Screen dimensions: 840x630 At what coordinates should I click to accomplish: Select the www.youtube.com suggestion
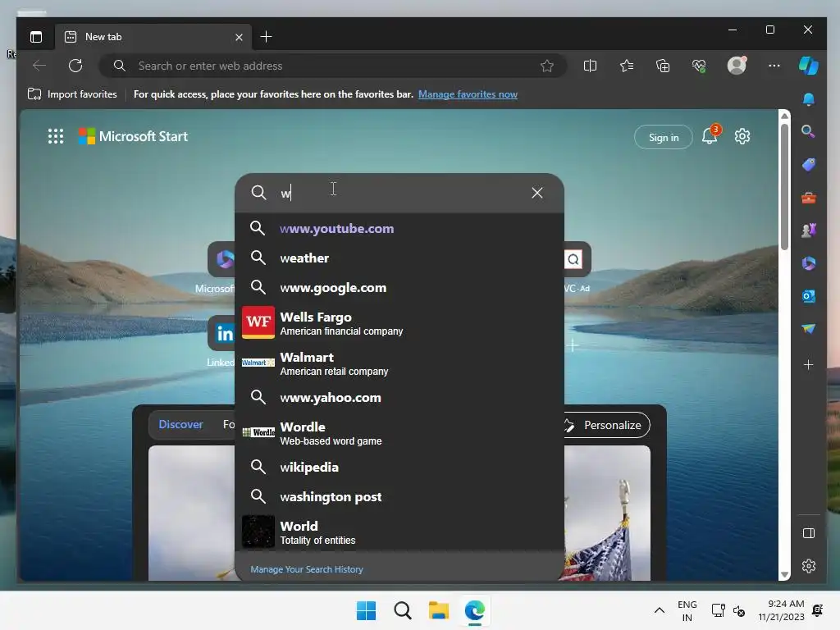tap(399, 228)
